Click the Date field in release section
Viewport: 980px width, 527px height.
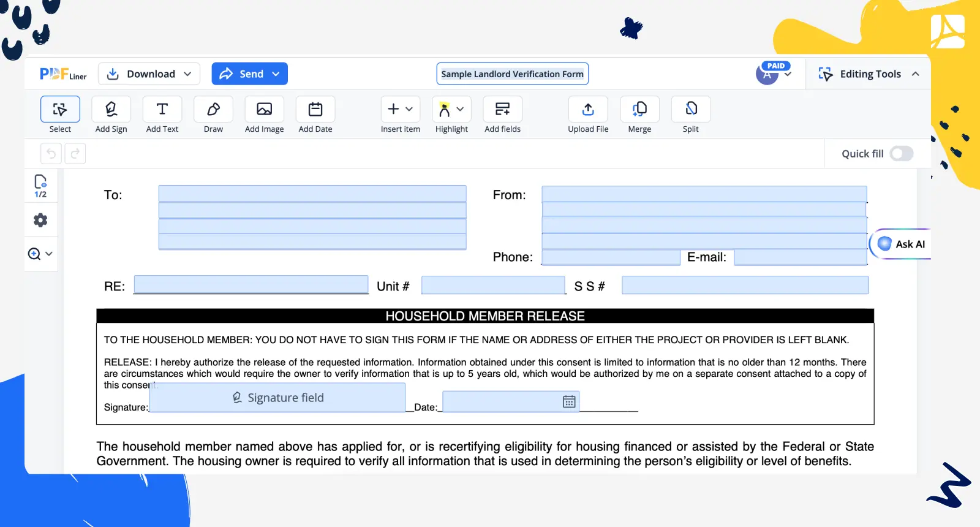tap(511, 401)
